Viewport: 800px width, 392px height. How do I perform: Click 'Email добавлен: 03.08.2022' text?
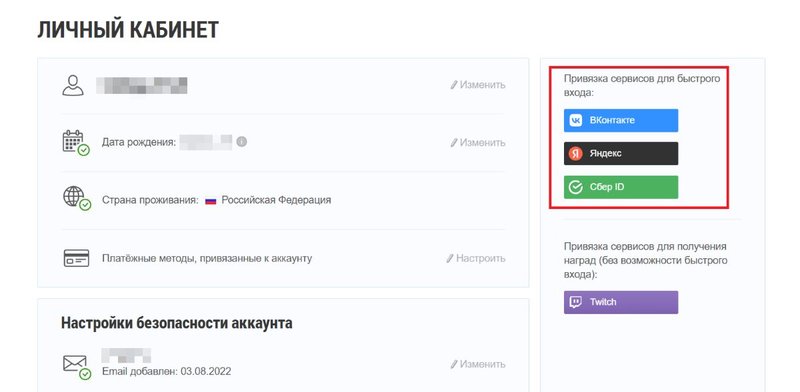pyautogui.click(x=166, y=371)
